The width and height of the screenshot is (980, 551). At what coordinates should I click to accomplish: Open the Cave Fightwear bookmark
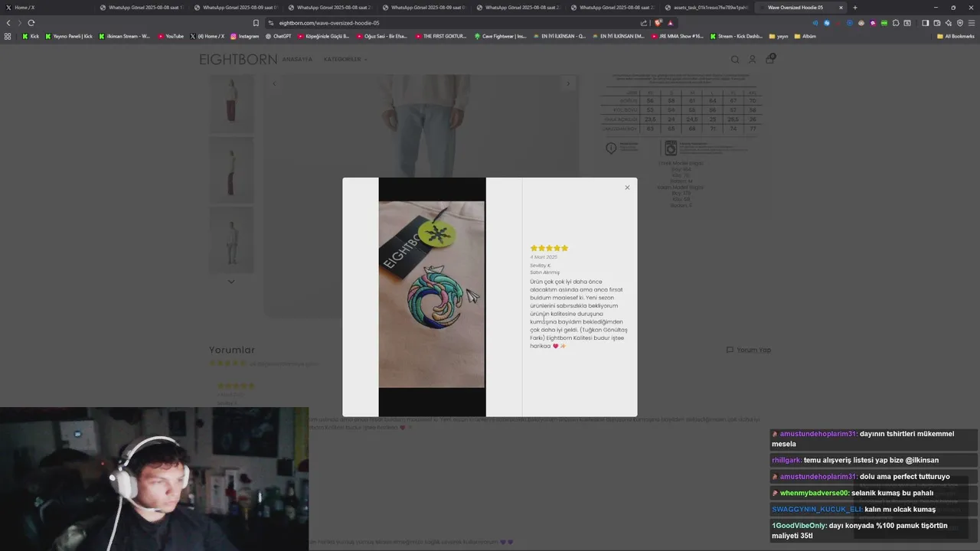(x=500, y=36)
